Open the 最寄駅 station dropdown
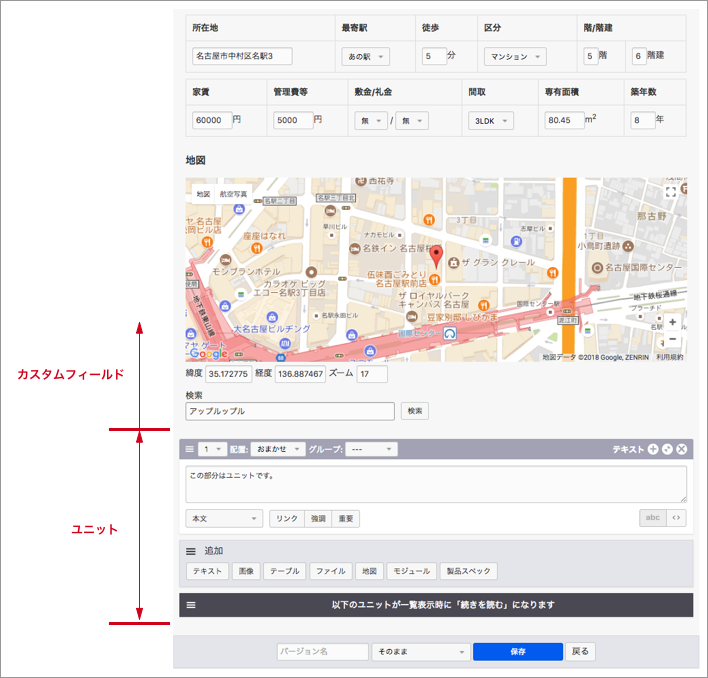The width and height of the screenshot is (708, 678). (x=365, y=57)
